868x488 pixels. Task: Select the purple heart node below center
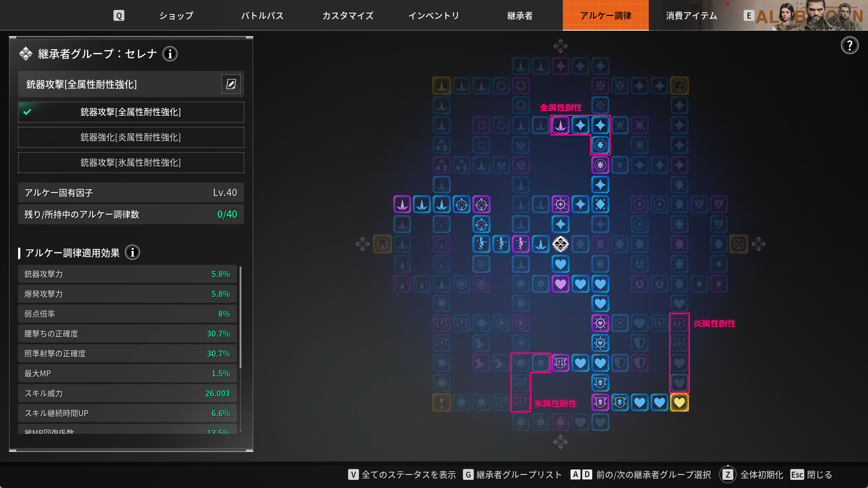561,284
